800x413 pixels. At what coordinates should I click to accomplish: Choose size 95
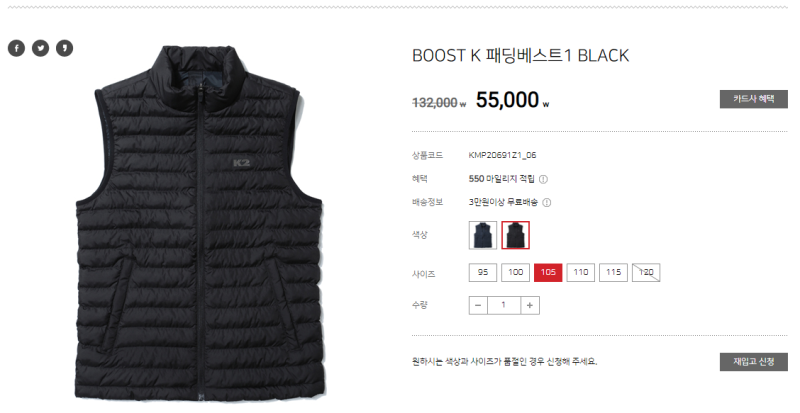pos(483,272)
